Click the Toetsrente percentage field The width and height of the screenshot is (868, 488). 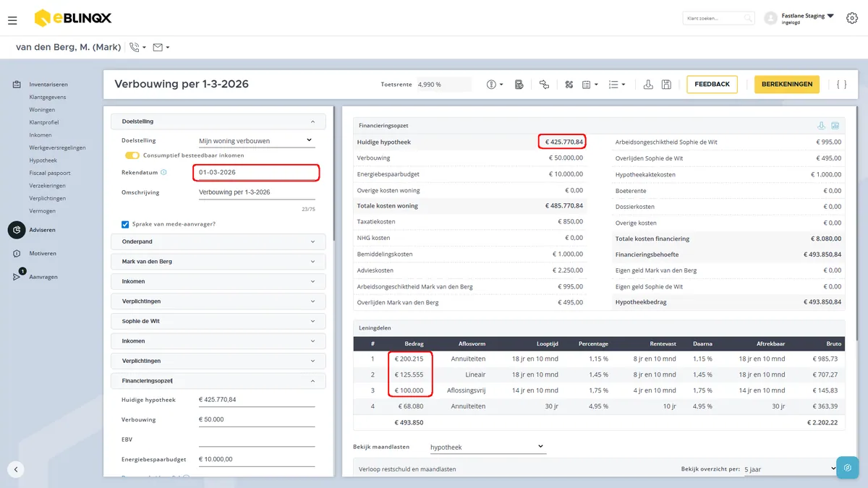[443, 85]
